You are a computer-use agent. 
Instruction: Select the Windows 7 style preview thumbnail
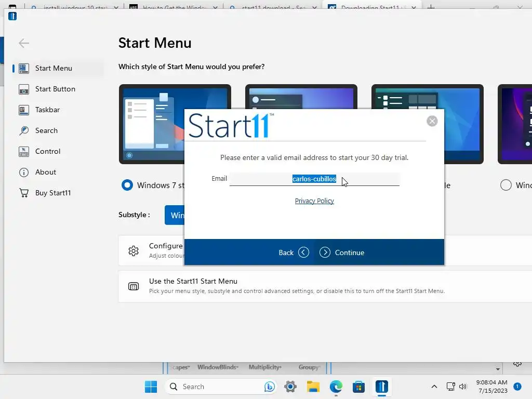152,124
